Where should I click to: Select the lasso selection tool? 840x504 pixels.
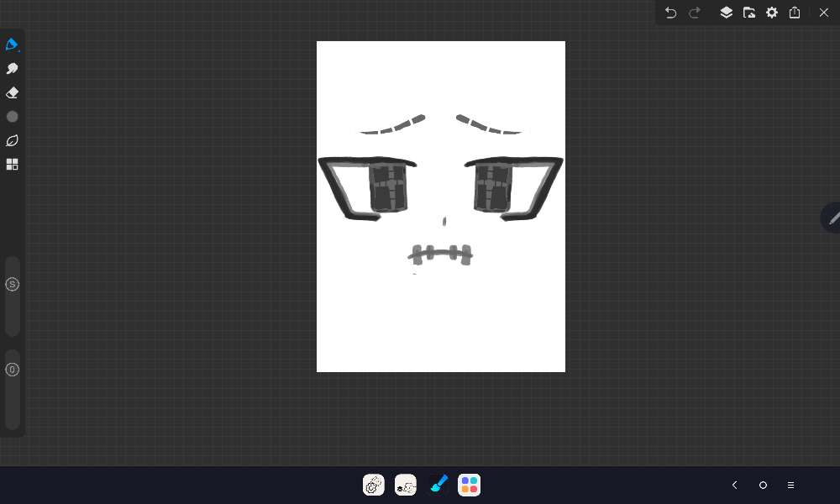[x=12, y=140]
